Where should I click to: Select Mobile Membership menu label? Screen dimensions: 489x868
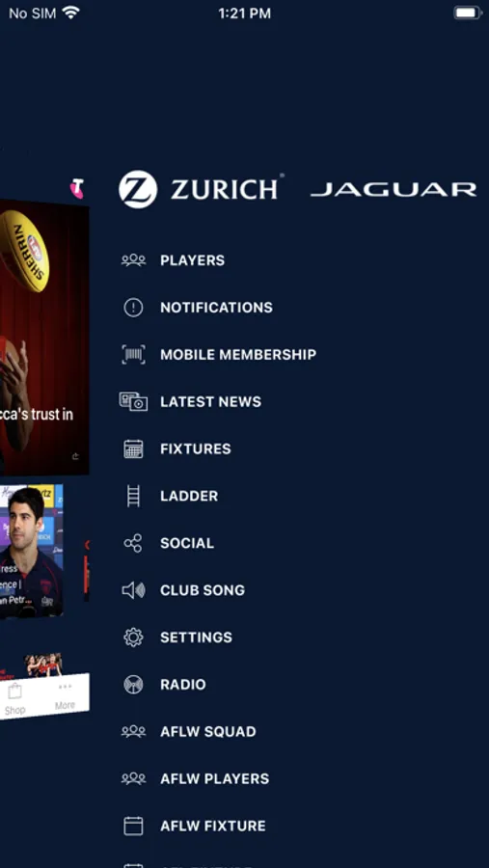pos(238,354)
